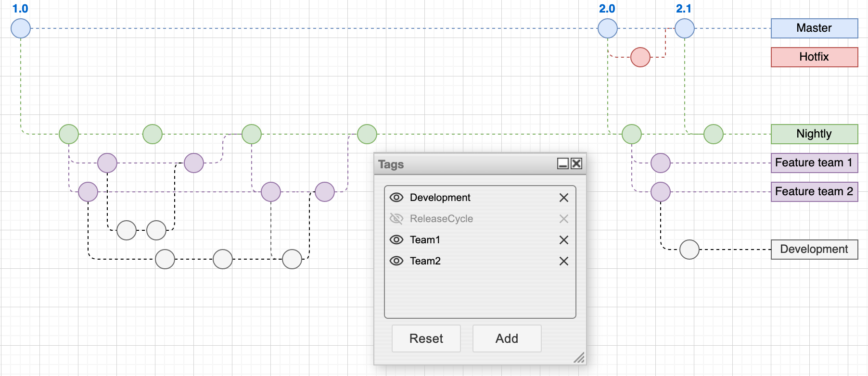Image resolution: width=868 pixels, height=376 pixels.
Task: Remove the Development tag with X
Action: point(564,198)
